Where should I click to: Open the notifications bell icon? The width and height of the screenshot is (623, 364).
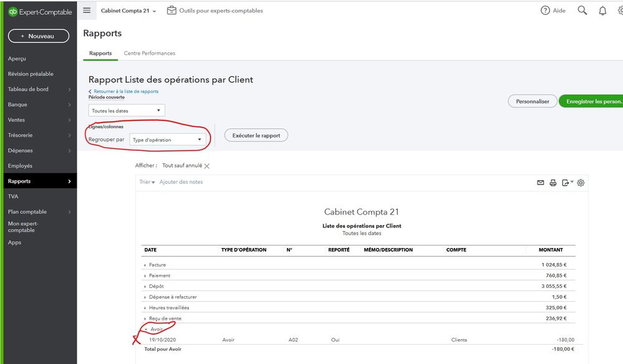(602, 11)
